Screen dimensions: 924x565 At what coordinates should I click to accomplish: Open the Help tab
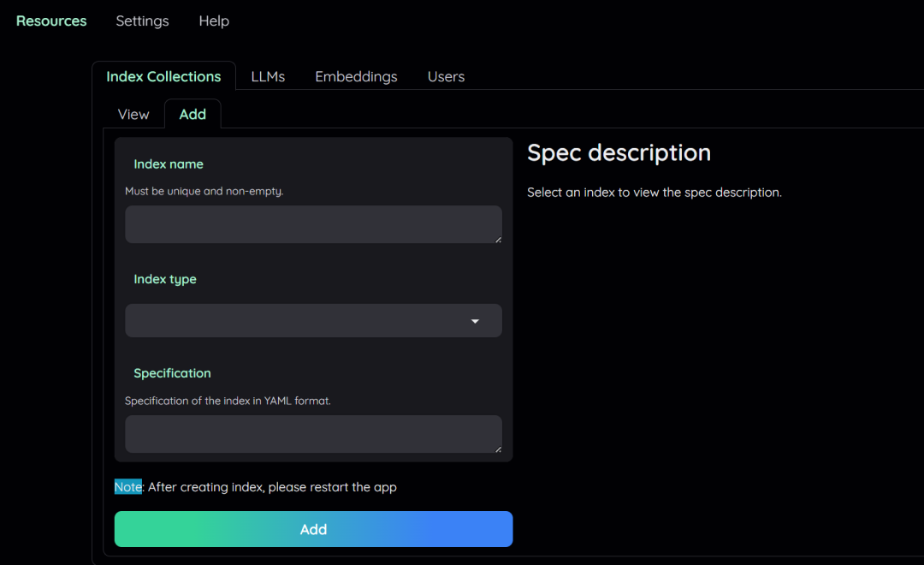[x=214, y=21]
